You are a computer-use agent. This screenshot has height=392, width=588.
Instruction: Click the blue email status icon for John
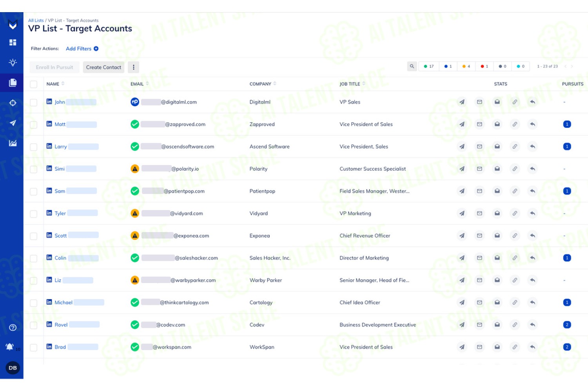[x=135, y=102]
